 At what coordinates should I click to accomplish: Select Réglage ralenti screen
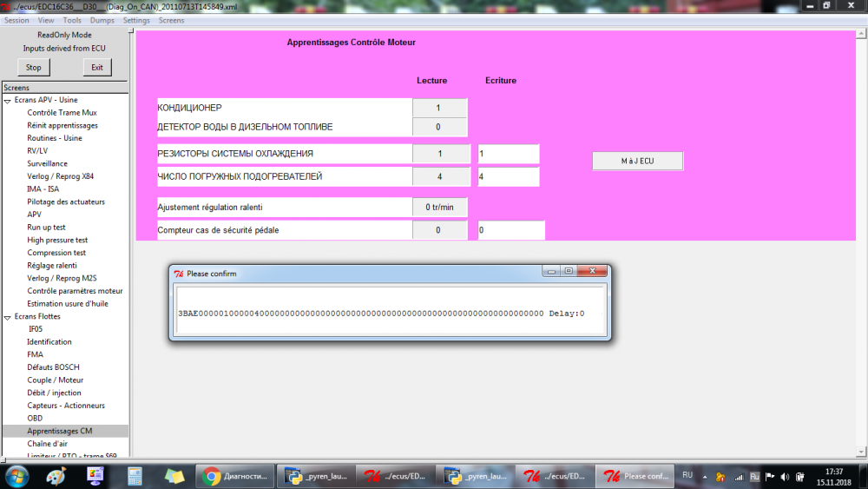[x=52, y=265]
